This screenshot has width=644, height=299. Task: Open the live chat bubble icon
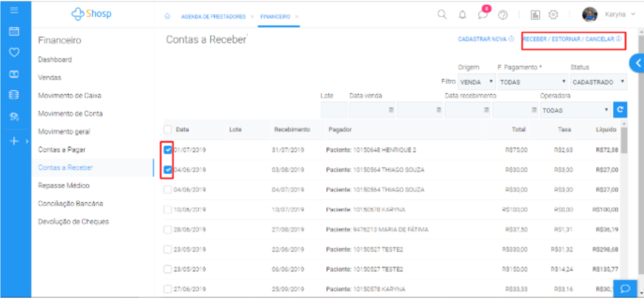(x=626, y=289)
